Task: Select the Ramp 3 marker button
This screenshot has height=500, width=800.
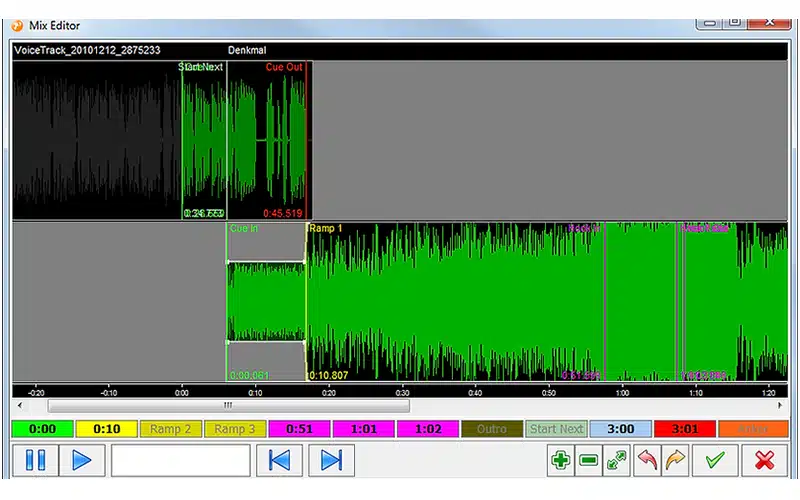Action: click(x=235, y=429)
